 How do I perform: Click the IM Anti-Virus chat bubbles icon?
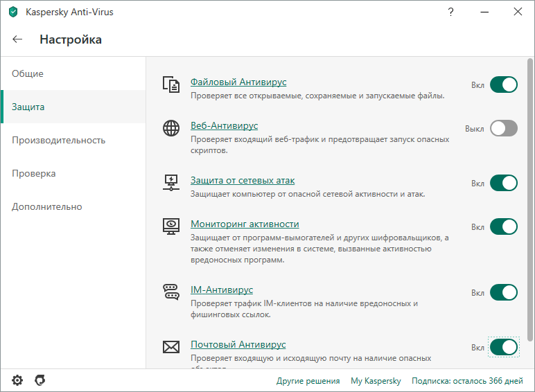coord(170,292)
